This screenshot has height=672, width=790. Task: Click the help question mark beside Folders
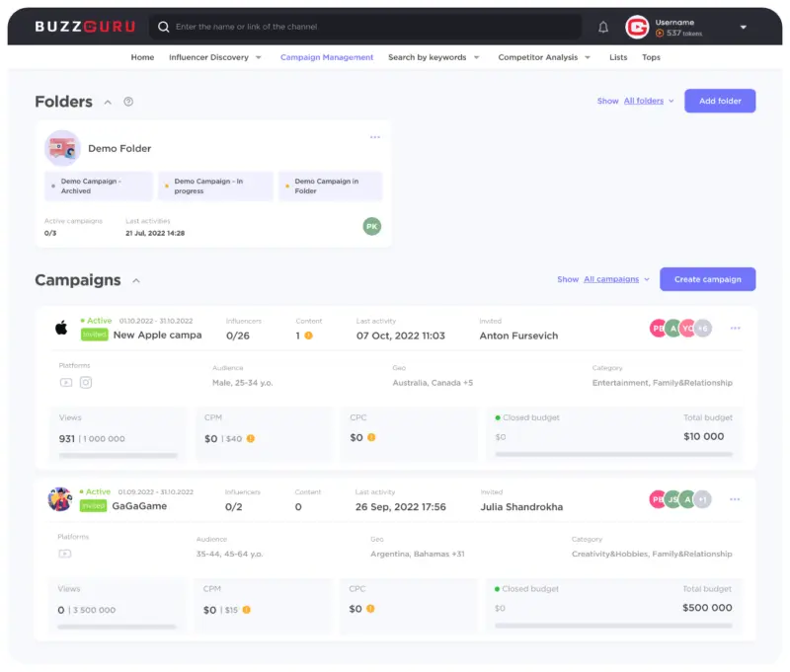coord(128,102)
